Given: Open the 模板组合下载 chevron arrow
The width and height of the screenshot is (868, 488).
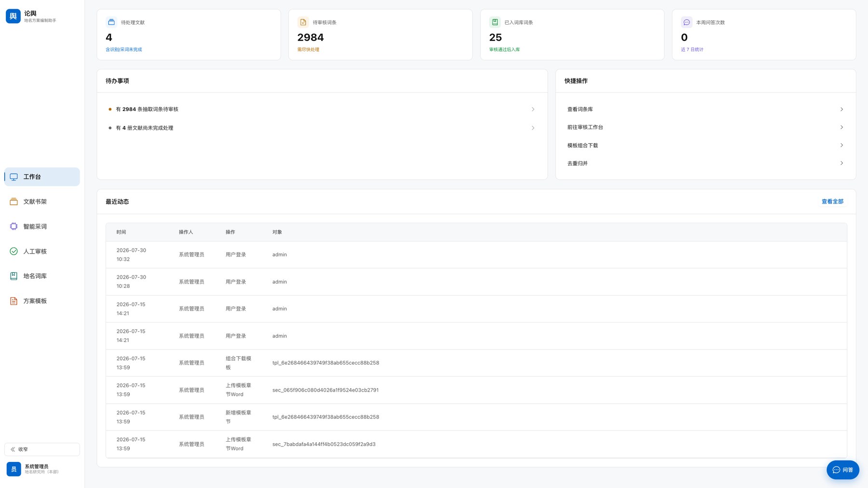Looking at the screenshot, I should 841,145.
